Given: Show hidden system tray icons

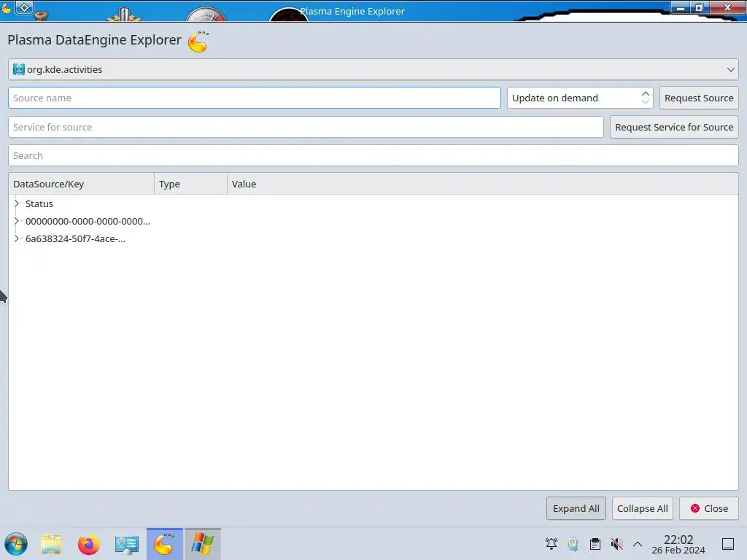Looking at the screenshot, I should [638, 544].
